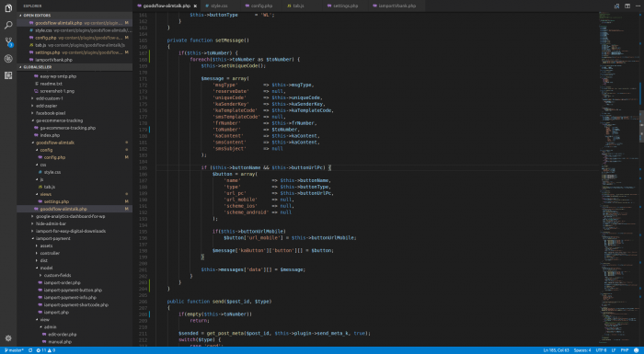644x354 pixels.
Task: Expand the edd-zapier folder
Action: [x=46, y=106]
